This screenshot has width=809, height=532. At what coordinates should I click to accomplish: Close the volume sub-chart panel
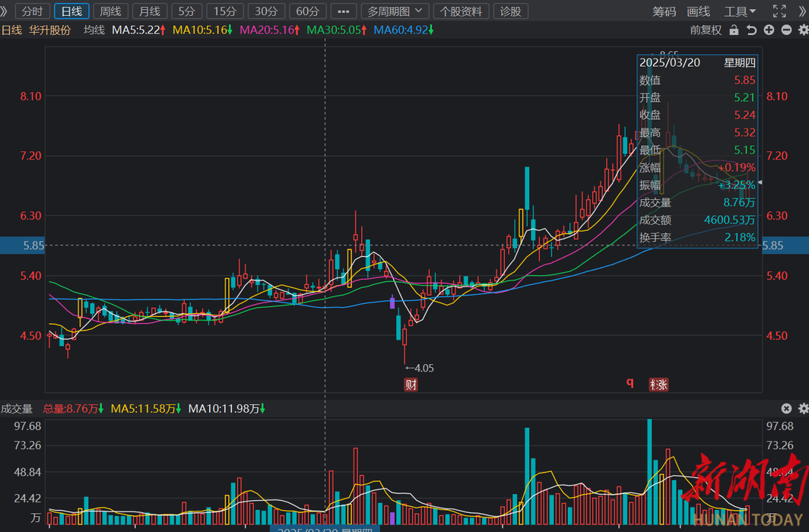(x=786, y=408)
